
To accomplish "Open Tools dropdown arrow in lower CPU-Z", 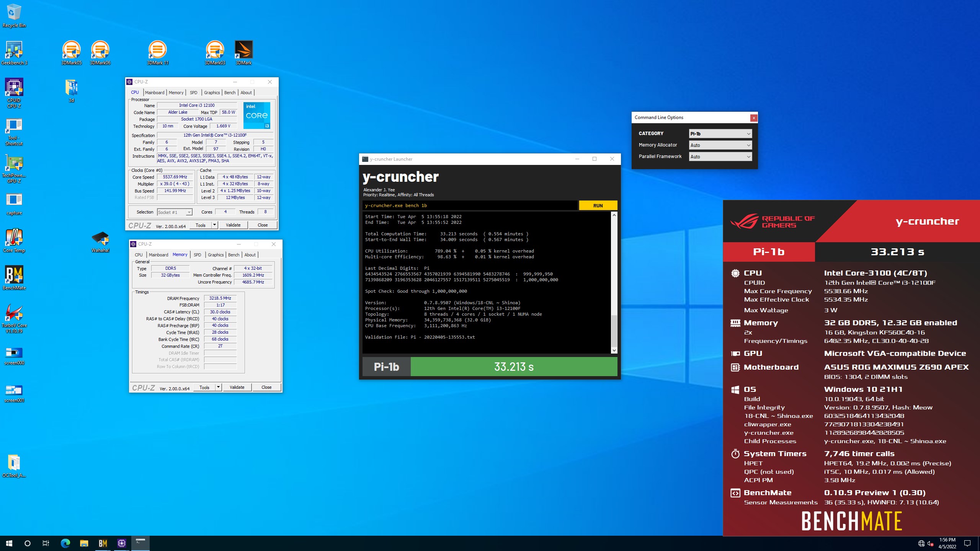I will (218, 387).
